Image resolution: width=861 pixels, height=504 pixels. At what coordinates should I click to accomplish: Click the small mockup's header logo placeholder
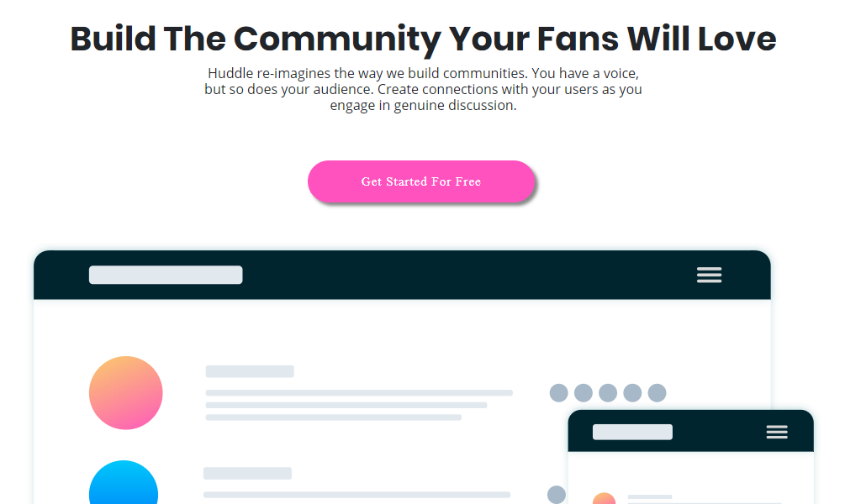[x=632, y=432]
